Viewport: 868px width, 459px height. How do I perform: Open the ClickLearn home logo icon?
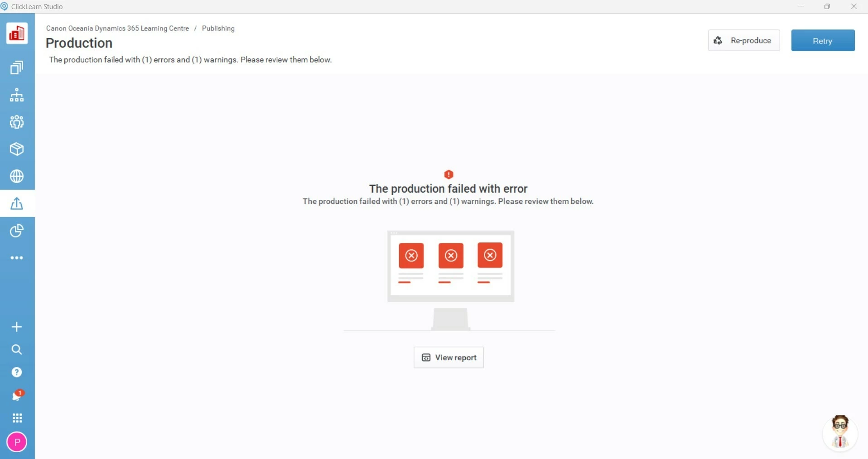[17, 34]
